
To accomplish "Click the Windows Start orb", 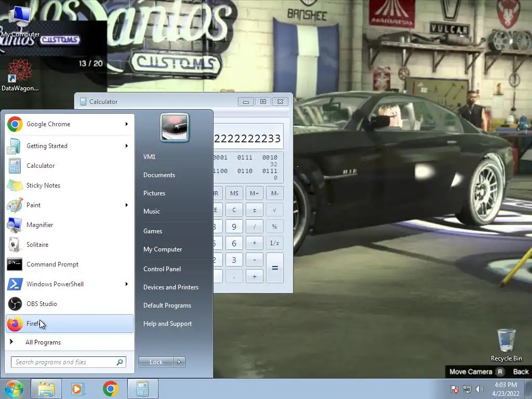I will (x=14, y=389).
